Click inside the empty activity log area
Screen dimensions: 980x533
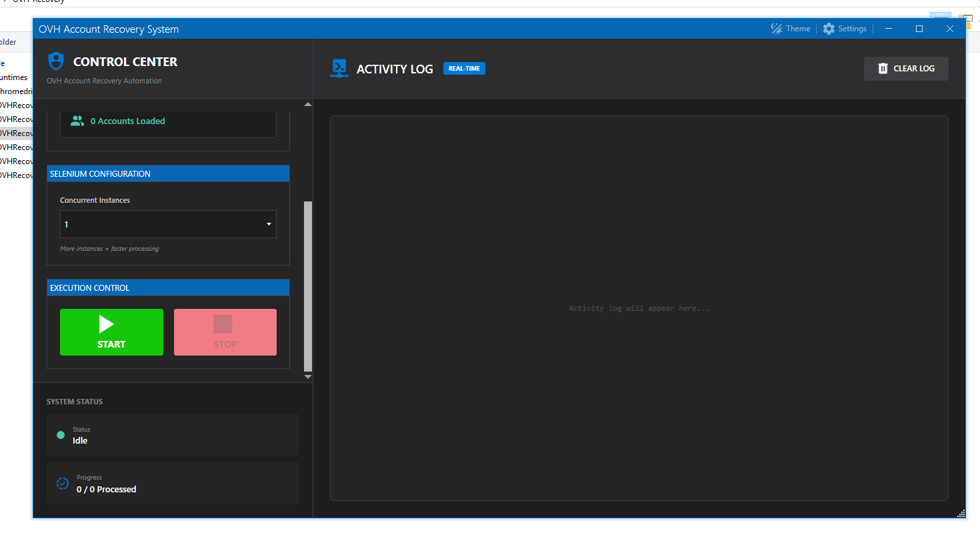coord(639,374)
